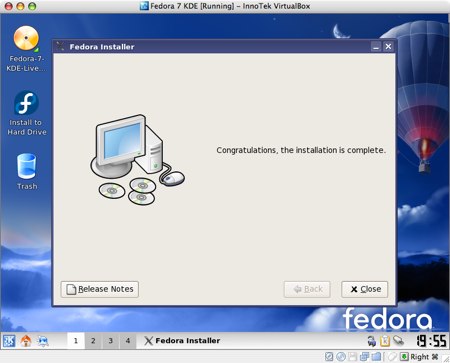This screenshot has height=363, width=450.
Task: Select Fedora Installer taskbar entry
Action: point(182,341)
